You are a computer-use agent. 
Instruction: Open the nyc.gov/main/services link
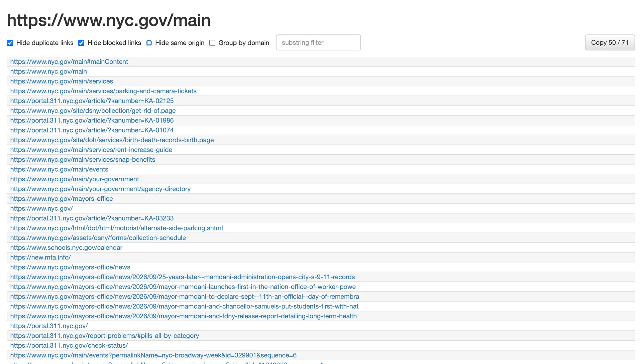click(62, 81)
